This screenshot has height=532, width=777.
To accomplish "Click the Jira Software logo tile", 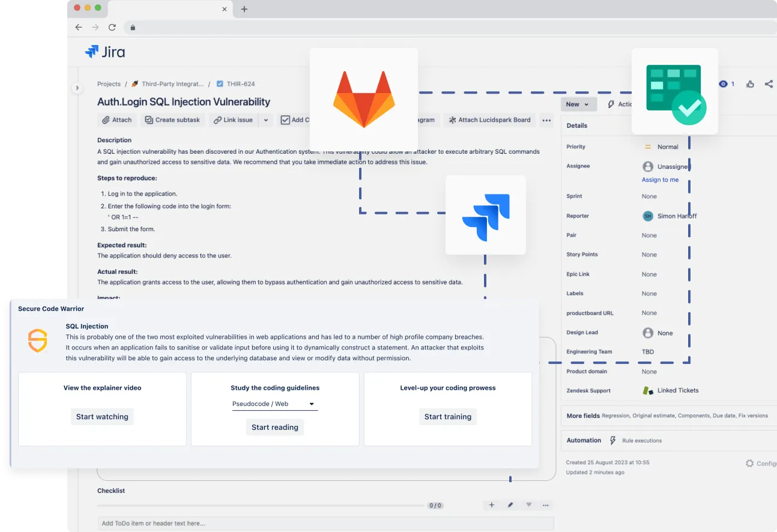I will pos(486,215).
